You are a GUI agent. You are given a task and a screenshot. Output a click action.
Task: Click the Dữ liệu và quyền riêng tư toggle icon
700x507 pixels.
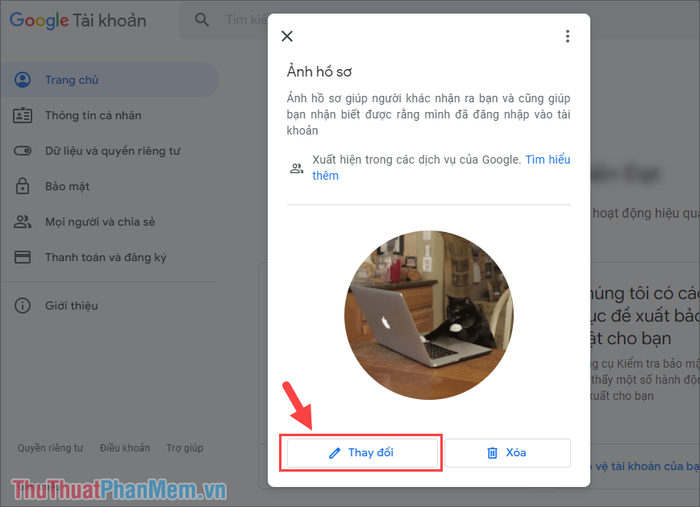click(23, 151)
